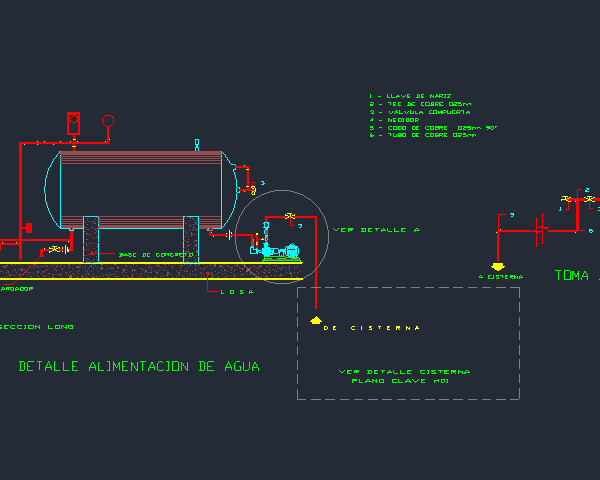600x480 pixels.
Task: Click legend line '2 - TEE DE COBRE'
Action: [x=420, y=104]
